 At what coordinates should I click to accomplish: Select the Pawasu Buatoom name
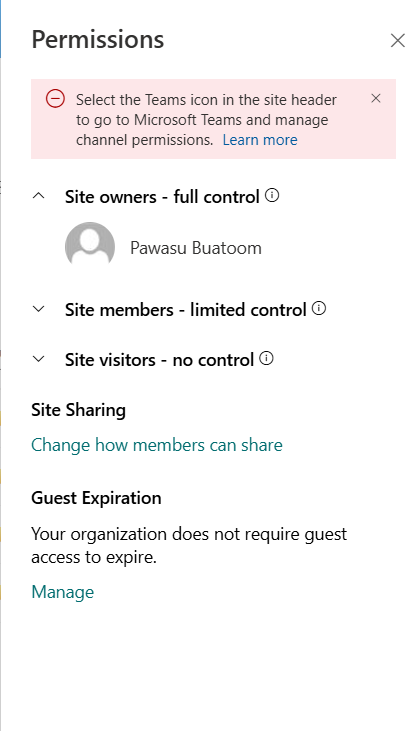[x=196, y=248]
